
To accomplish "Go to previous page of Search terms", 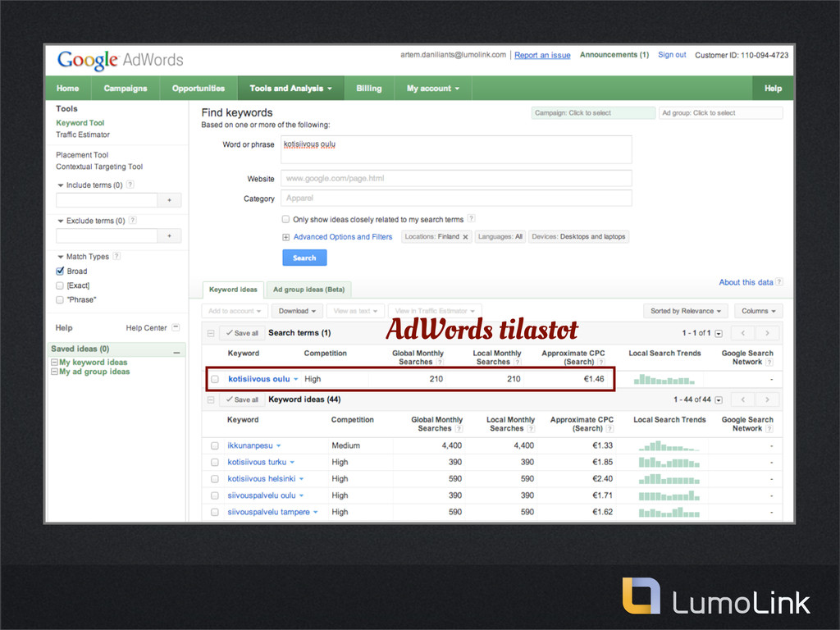I will point(743,333).
